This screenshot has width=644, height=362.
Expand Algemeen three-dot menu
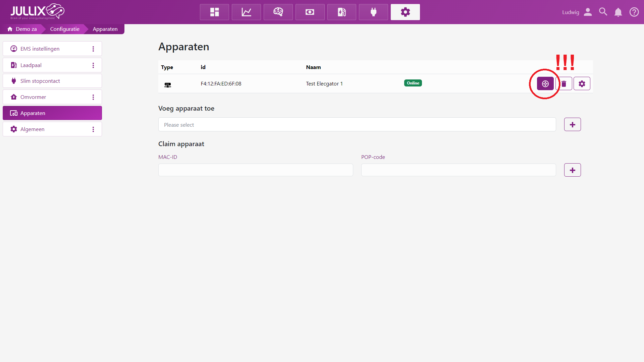pos(93,129)
